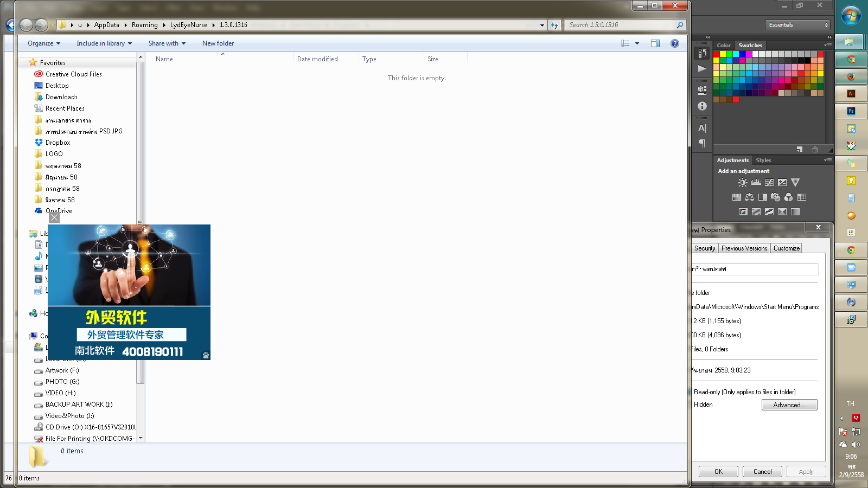Screen dimensions: 868x488
Task: Switch to the Styles panel tab
Action: [763, 160]
